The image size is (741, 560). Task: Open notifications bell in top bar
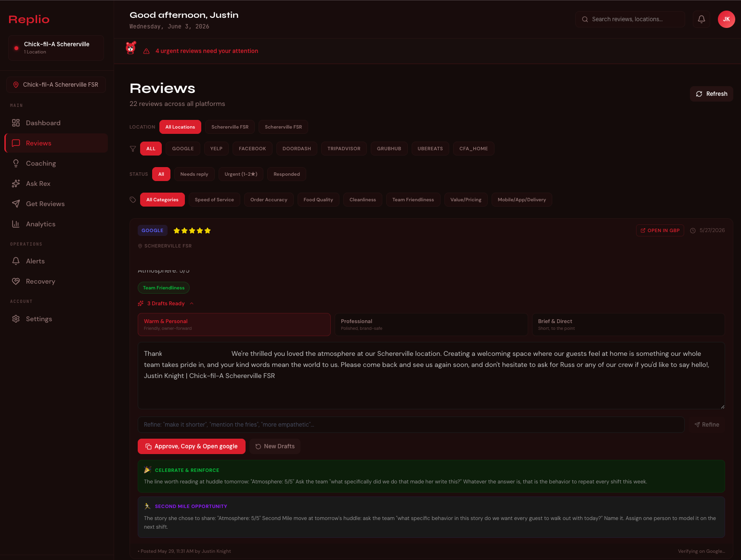pyautogui.click(x=702, y=19)
